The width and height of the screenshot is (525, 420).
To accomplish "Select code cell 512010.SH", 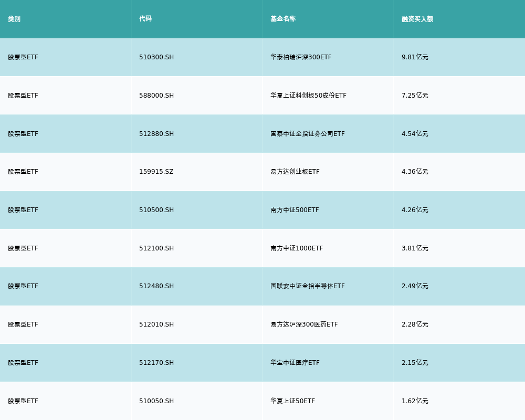I will click(156, 324).
